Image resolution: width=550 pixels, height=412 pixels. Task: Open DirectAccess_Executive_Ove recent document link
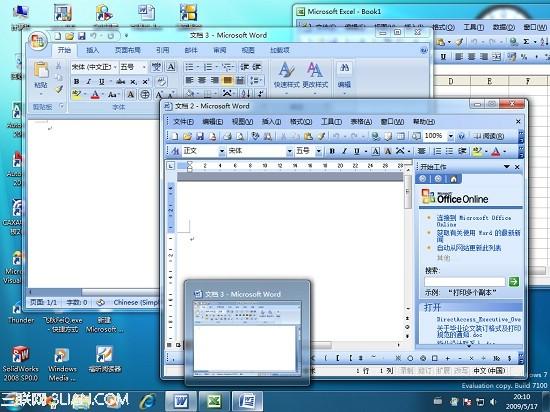478,319
